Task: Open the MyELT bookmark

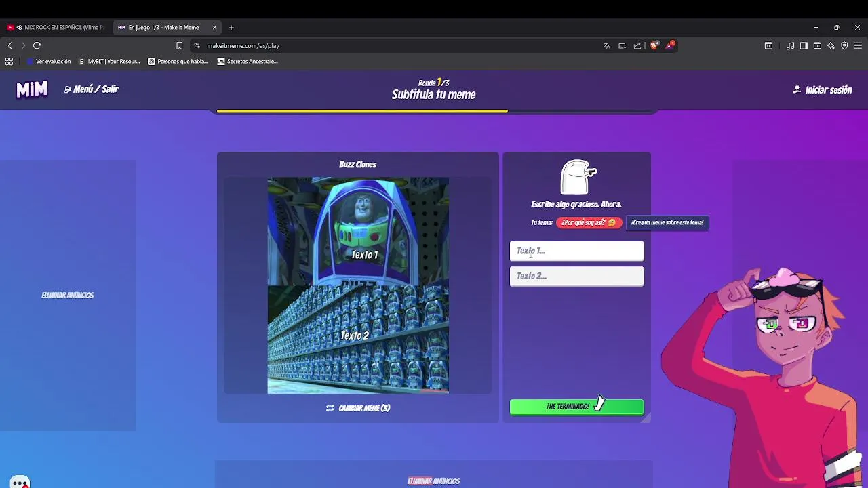Action: pyautogui.click(x=109, y=61)
